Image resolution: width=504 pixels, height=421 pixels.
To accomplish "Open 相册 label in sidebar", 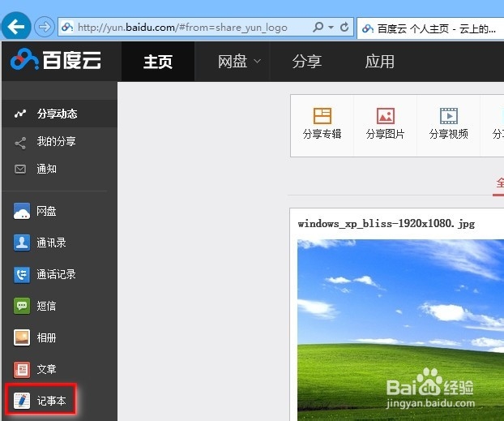I will pyautogui.click(x=46, y=337).
